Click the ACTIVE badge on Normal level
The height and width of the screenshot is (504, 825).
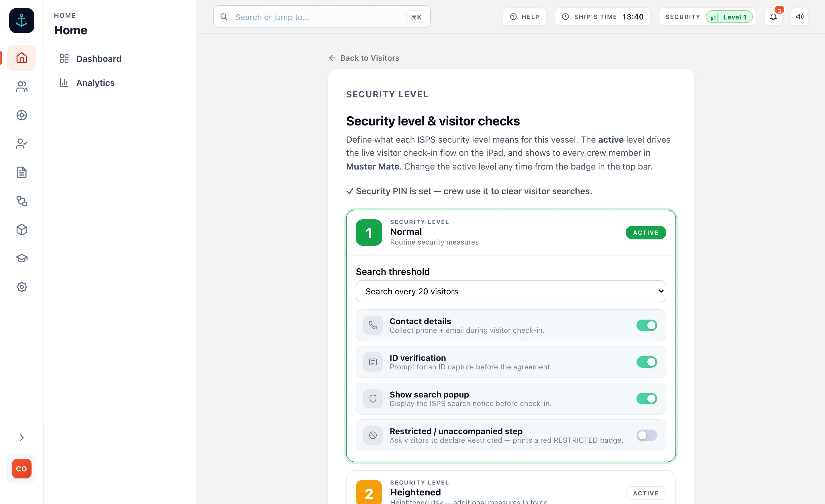tap(646, 233)
